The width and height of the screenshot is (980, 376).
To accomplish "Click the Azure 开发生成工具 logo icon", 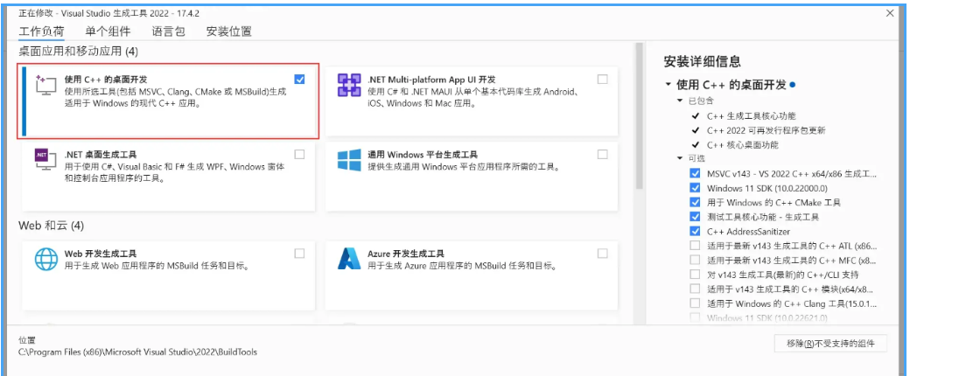I will pyautogui.click(x=349, y=259).
